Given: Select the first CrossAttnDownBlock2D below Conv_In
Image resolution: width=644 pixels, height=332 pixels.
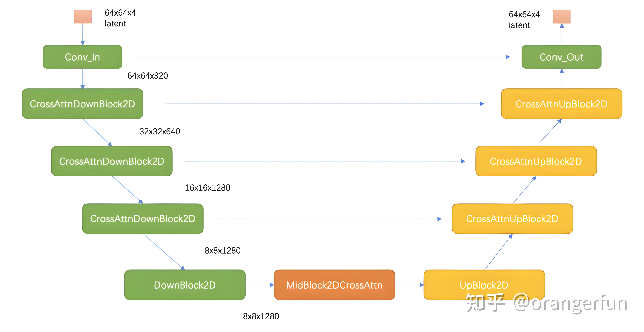Looking at the screenshot, I should click(82, 104).
